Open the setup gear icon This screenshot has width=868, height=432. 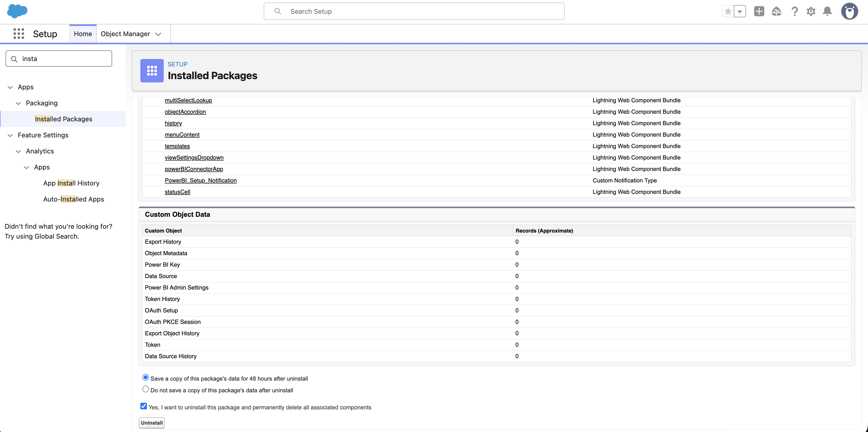(x=811, y=11)
